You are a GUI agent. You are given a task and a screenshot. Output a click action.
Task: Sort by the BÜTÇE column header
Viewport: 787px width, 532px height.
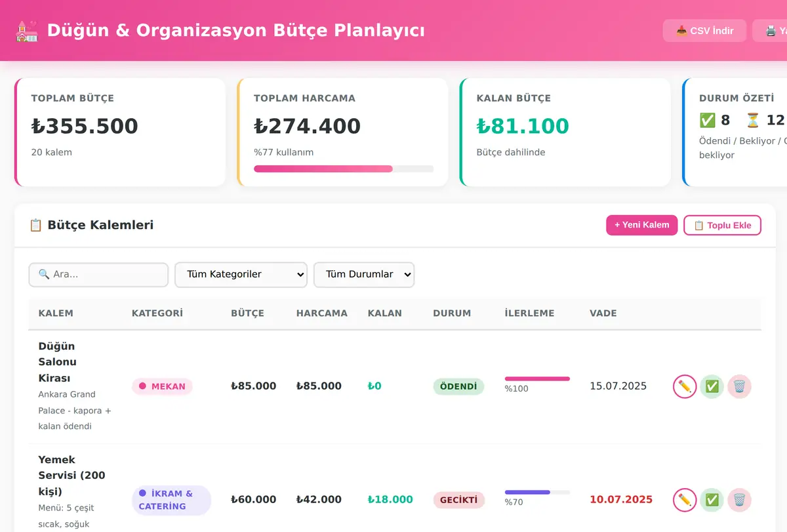point(247,314)
